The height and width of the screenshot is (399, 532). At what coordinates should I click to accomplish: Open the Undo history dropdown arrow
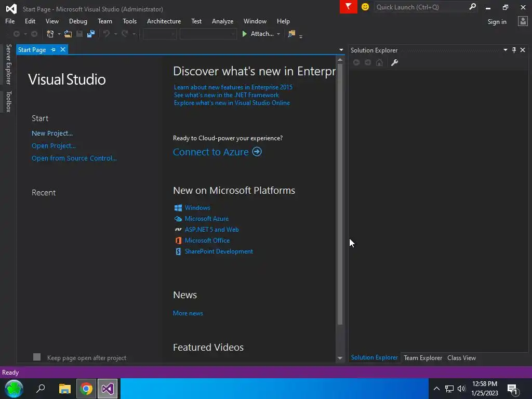click(x=115, y=34)
